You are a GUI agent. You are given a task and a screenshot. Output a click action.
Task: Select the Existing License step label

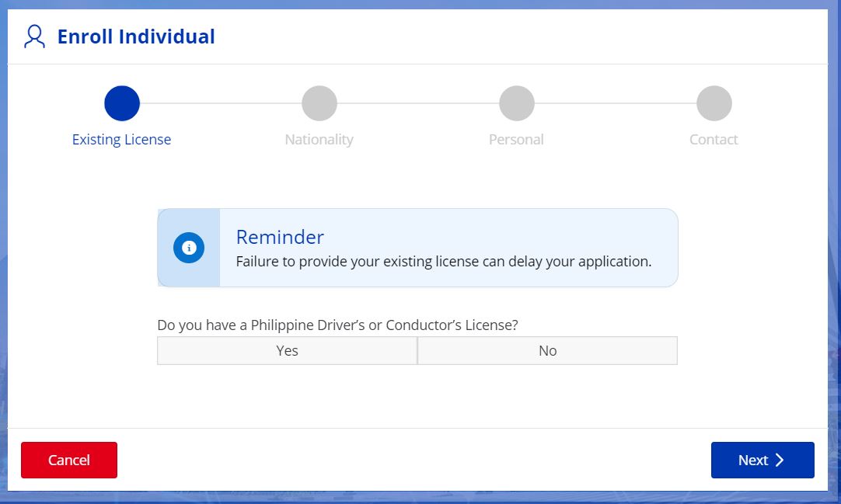coord(121,139)
